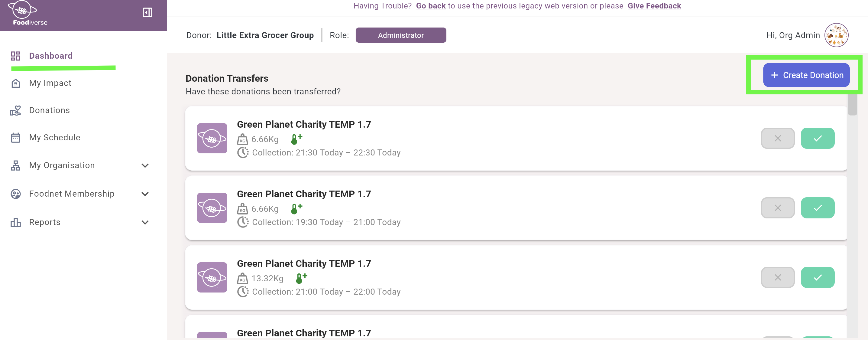Open the Dashboard via its grid icon
Screen dimensions: 868x340
pyautogui.click(x=15, y=56)
